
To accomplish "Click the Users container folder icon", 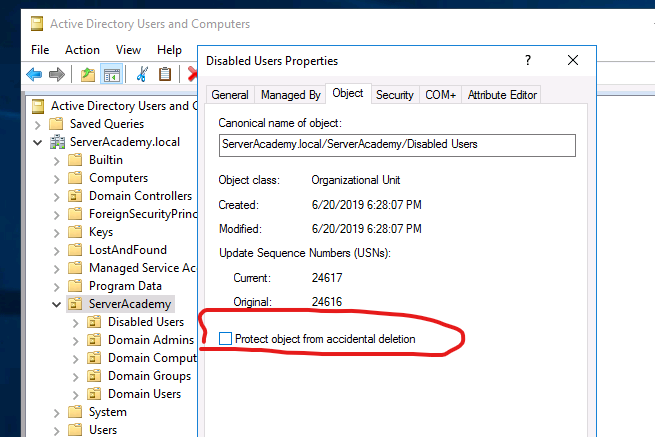I will point(75,430).
